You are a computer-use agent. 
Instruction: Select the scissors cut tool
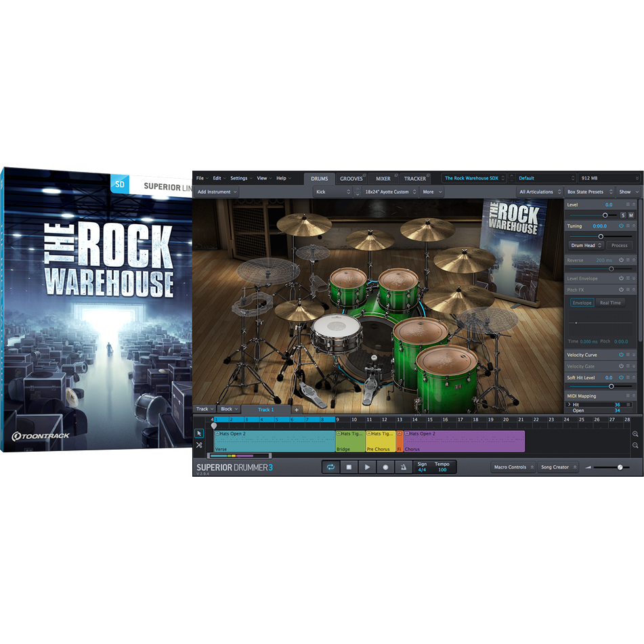click(x=199, y=445)
